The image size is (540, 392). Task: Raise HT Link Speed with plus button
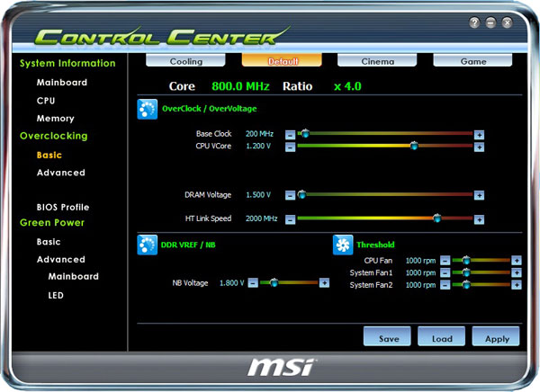tap(479, 219)
